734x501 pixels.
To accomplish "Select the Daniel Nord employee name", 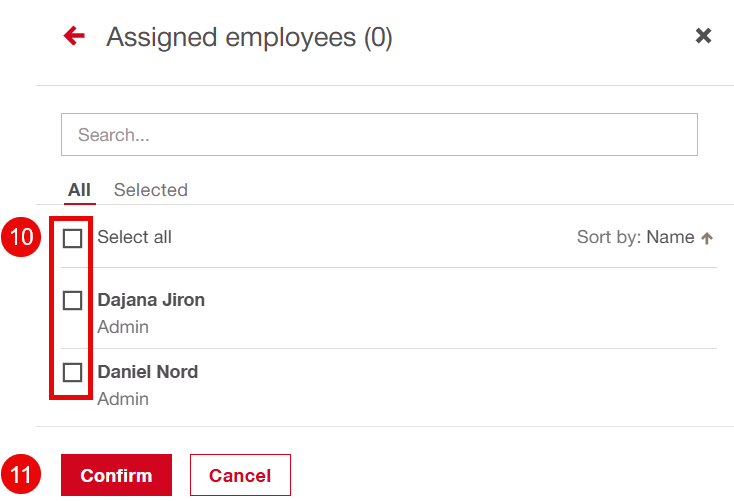I will [x=148, y=372].
